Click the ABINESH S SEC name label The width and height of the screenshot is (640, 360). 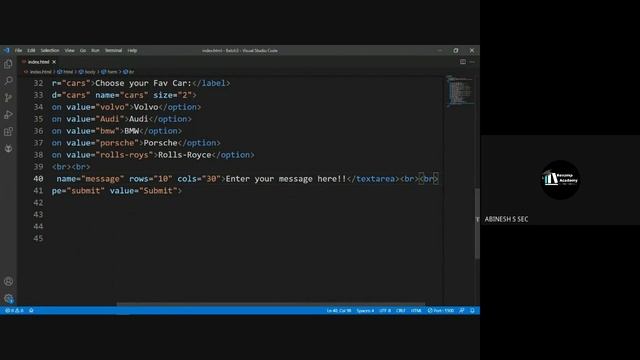click(x=506, y=219)
